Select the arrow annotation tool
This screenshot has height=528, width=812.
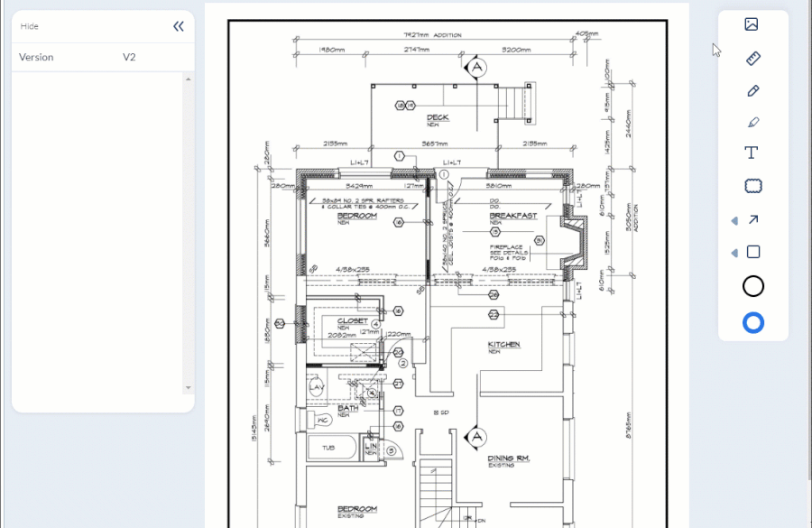(753, 220)
